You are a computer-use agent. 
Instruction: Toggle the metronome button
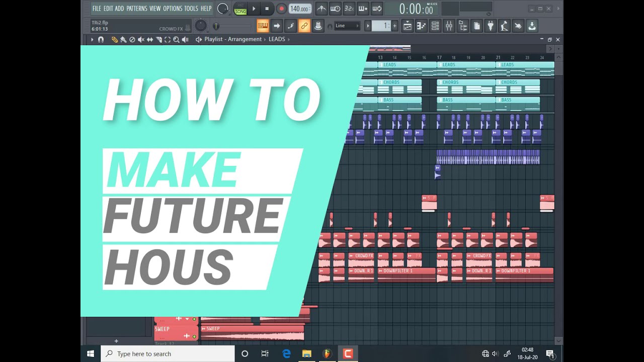coord(321,9)
